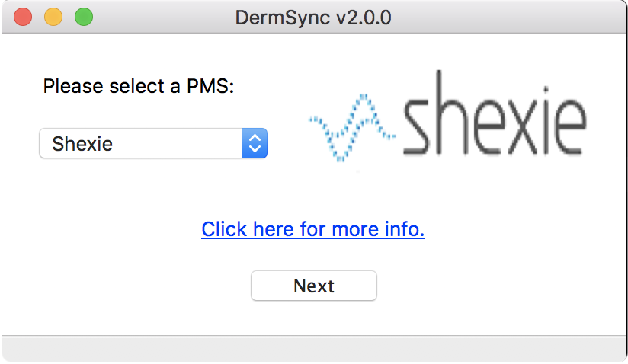Click the blue up-down arrows on PMS selector

[x=255, y=143]
